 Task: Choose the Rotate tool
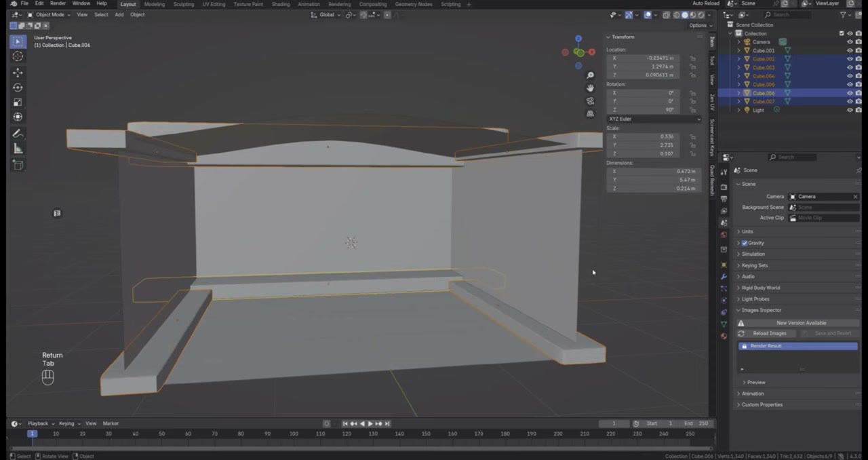click(x=18, y=88)
